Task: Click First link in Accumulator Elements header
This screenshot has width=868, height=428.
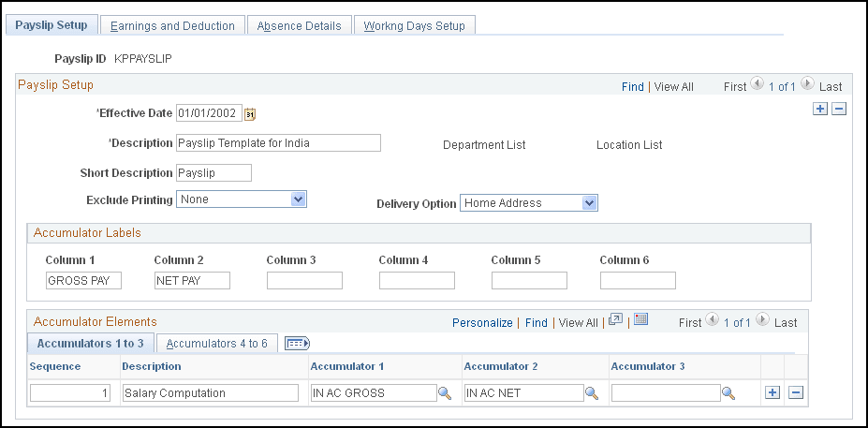Action: click(690, 323)
